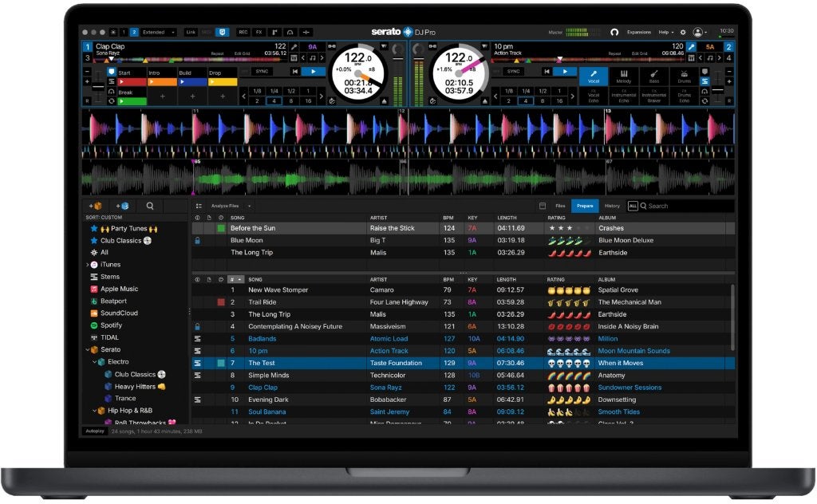Viewport: 817px width, 504px height.
Task: Toggle the ALL search-field filter button
Action: click(x=633, y=207)
